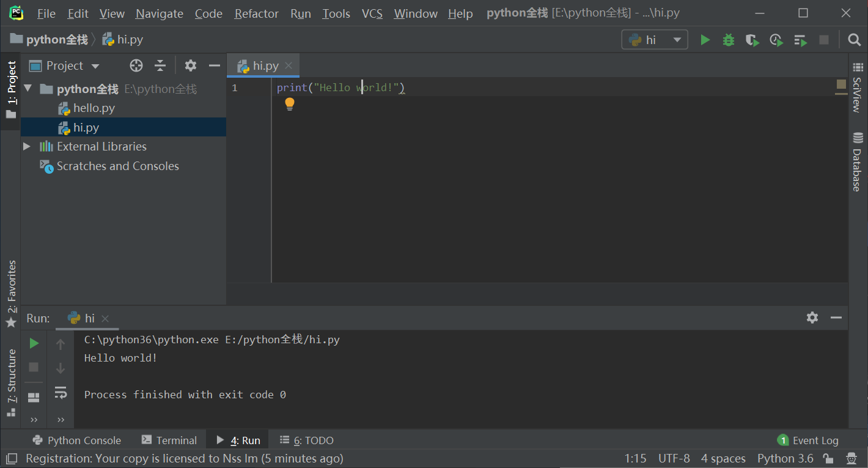Screen dimensions: 868x468
Task: Open the UTF-8 encoding selector
Action: coord(674,458)
